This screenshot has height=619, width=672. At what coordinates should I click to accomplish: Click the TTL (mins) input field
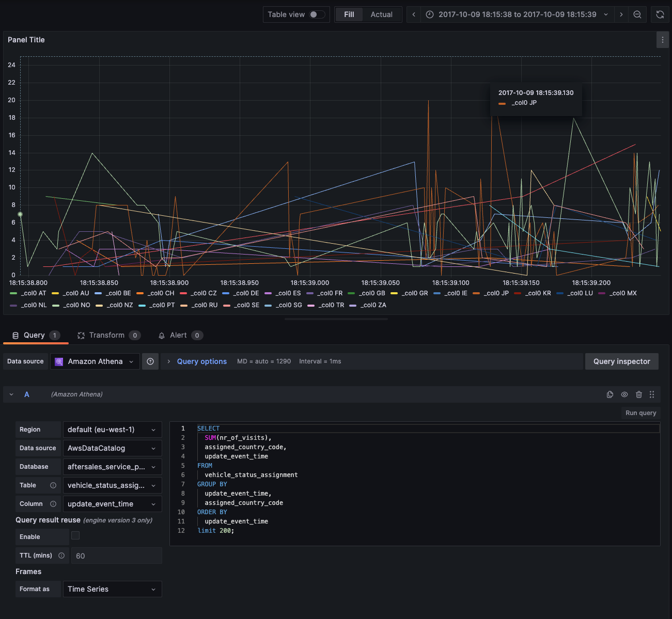click(116, 555)
